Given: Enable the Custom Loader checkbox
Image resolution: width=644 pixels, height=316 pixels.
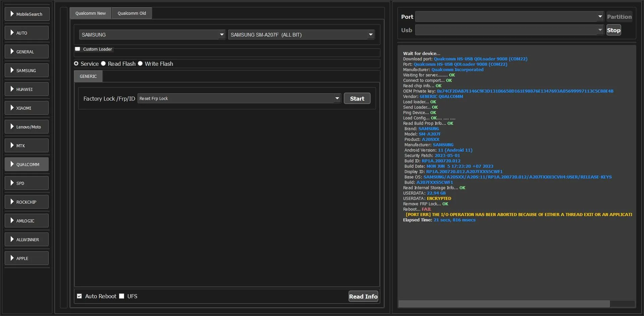Looking at the screenshot, I should 77,49.
